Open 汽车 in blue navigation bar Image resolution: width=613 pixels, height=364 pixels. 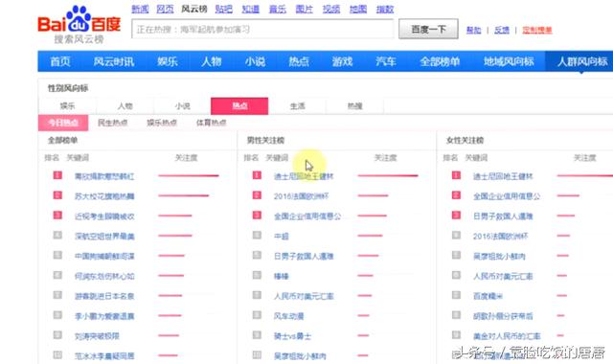pyautogui.click(x=386, y=61)
